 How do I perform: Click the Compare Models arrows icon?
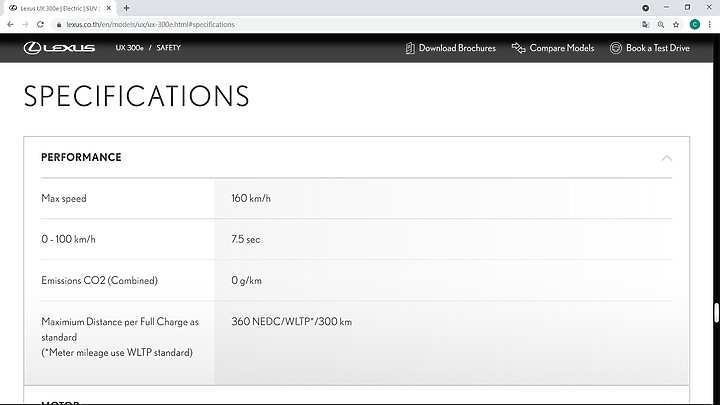click(x=518, y=48)
